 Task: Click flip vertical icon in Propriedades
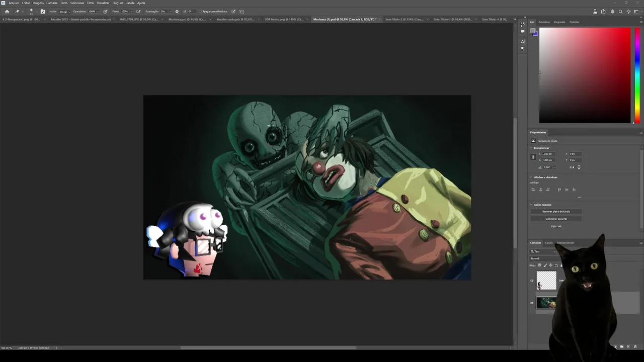[x=579, y=167]
